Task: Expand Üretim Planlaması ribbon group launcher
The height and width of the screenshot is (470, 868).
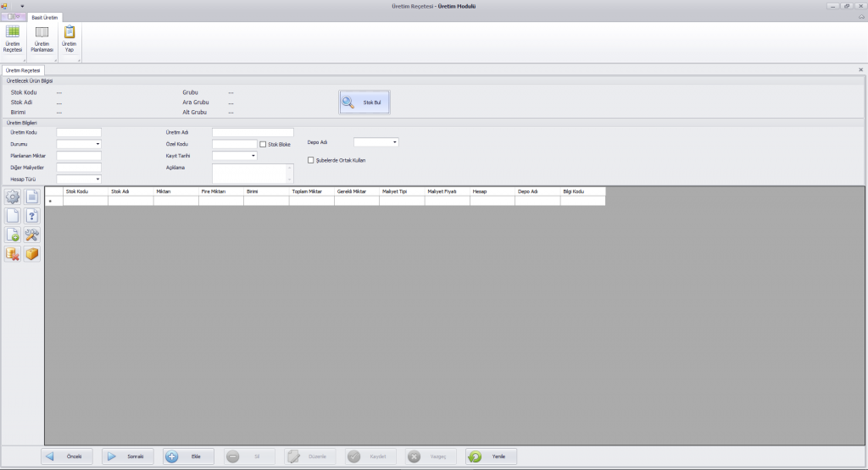Action: (x=55, y=60)
